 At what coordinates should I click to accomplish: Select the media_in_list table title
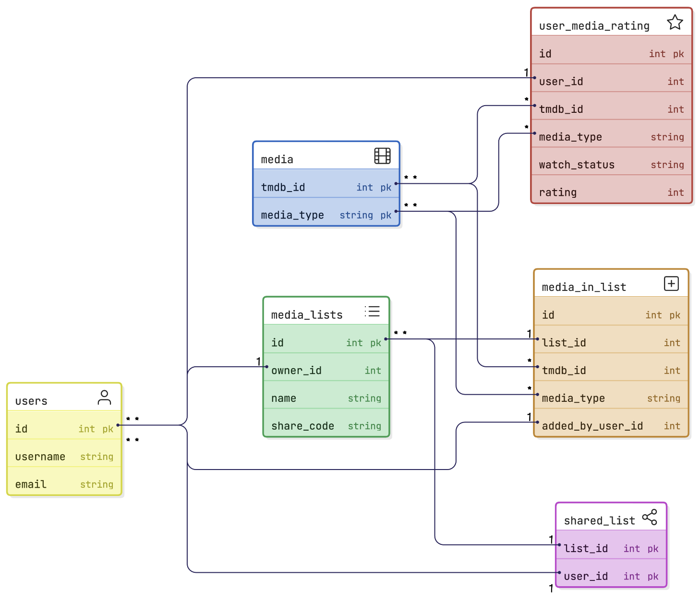click(x=584, y=287)
